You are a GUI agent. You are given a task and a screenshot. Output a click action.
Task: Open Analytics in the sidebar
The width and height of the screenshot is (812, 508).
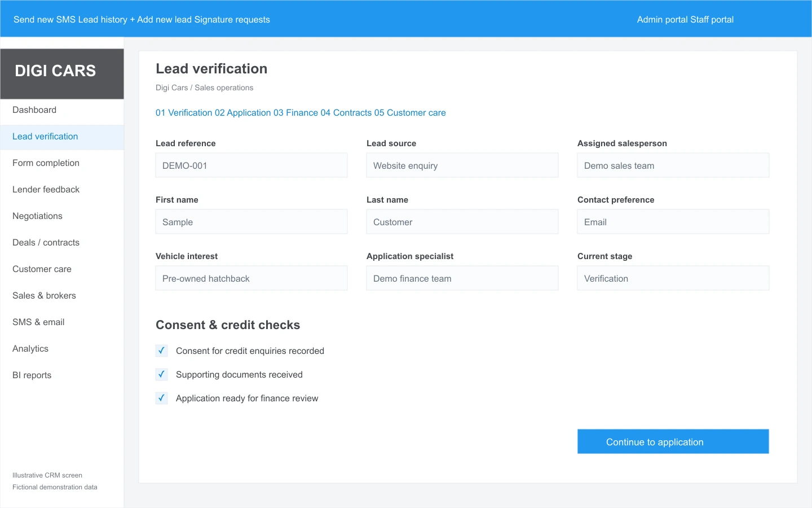coord(62,349)
